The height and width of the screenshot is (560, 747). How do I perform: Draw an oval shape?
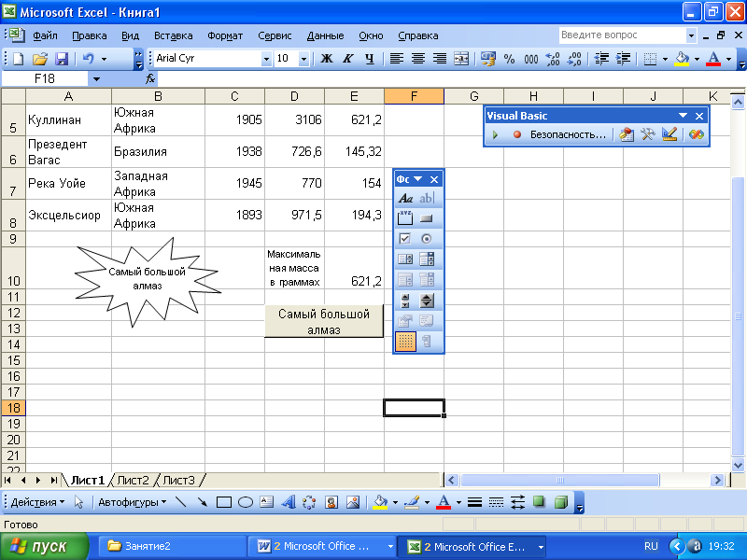[245, 502]
